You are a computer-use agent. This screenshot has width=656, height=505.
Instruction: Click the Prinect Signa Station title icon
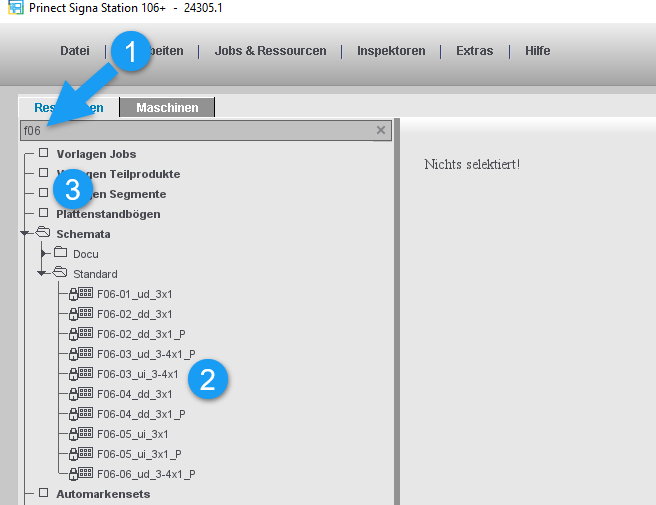pyautogui.click(x=15, y=8)
